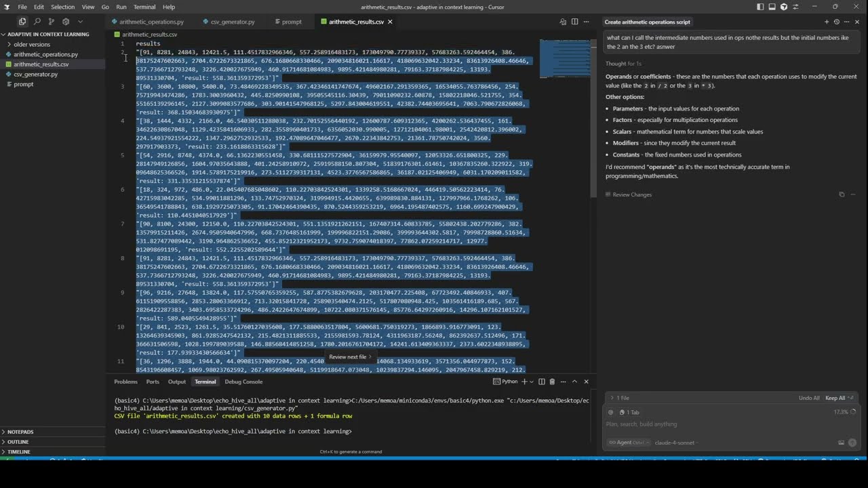Show chat history clock icon
868x488 pixels.
tap(837, 22)
